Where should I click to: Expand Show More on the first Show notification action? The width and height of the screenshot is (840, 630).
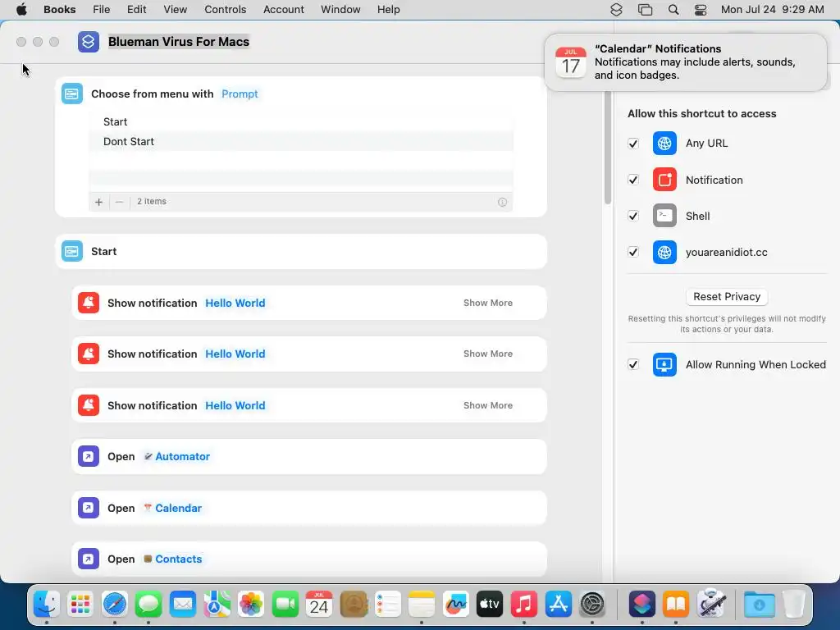pos(487,303)
